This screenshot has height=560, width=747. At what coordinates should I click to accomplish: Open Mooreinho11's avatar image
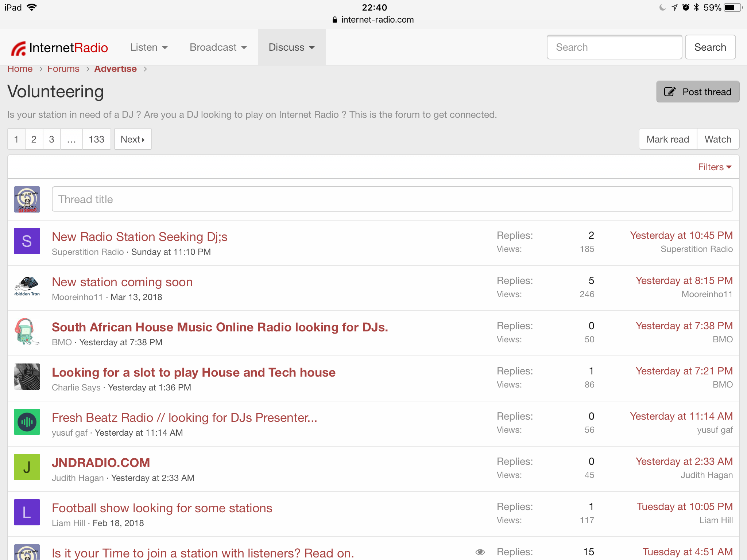pos(27,286)
